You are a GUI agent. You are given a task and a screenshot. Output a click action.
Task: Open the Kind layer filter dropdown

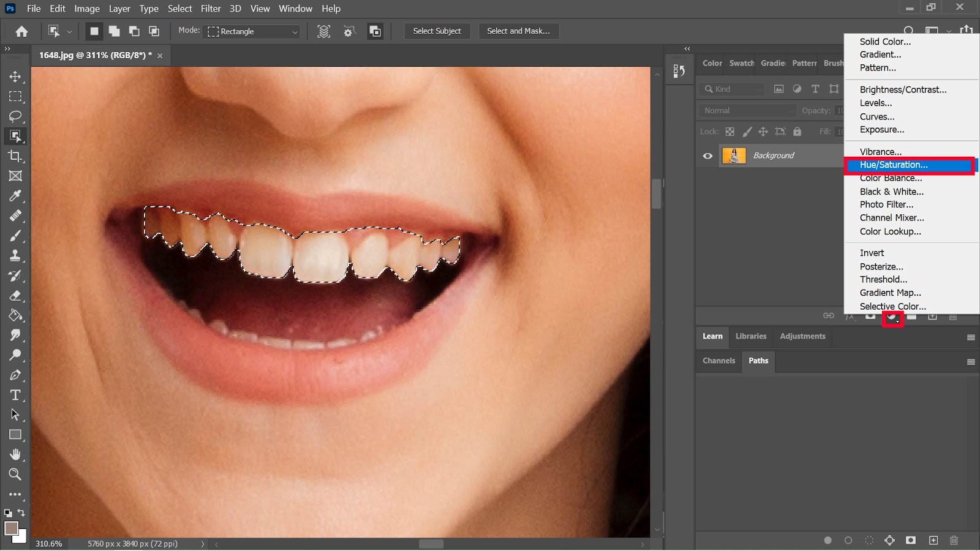pos(732,89)
